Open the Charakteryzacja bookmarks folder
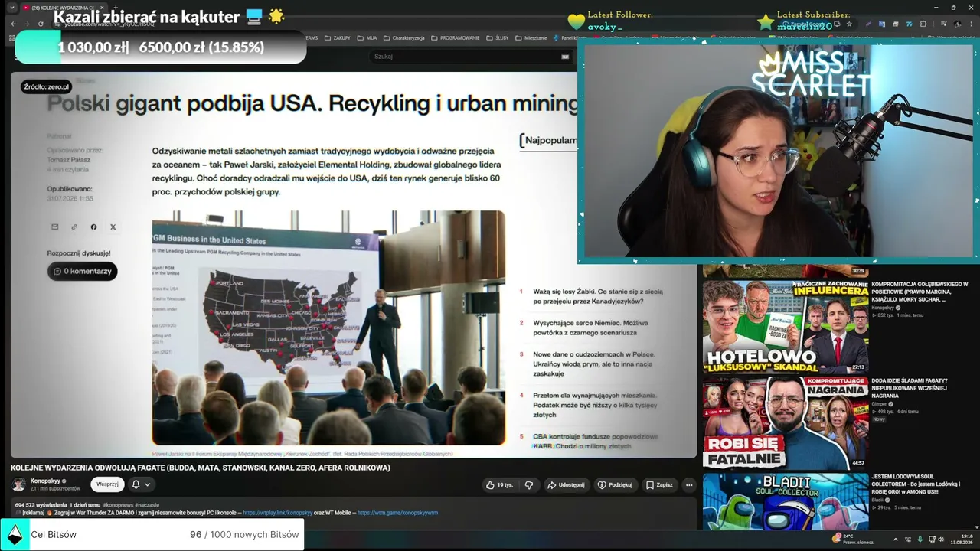The width and height of the screenshot is (980, 551). coord(404,37)
